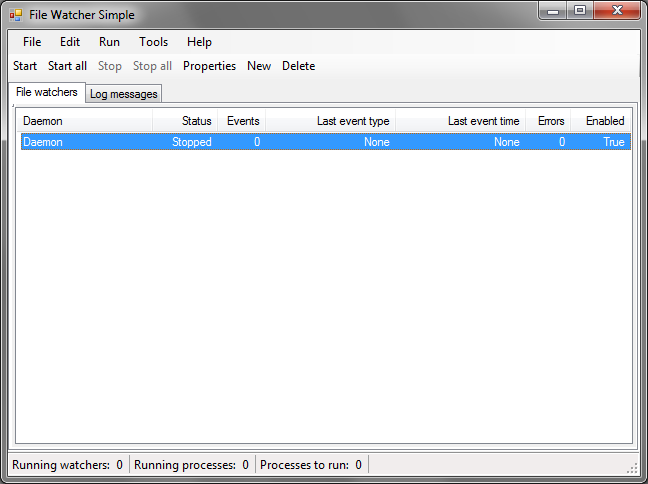Sort by the Enabled column header

pyautogui.click(x=600, y=121)
